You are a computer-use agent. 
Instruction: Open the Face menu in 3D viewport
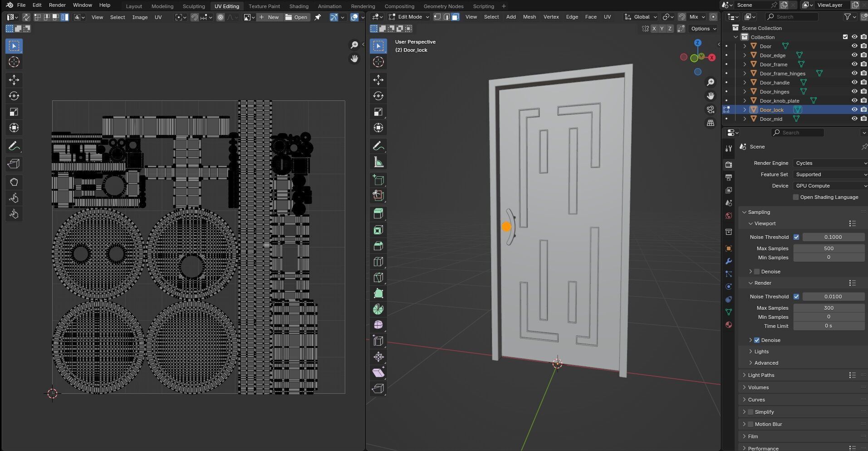[x=591, y=17]
